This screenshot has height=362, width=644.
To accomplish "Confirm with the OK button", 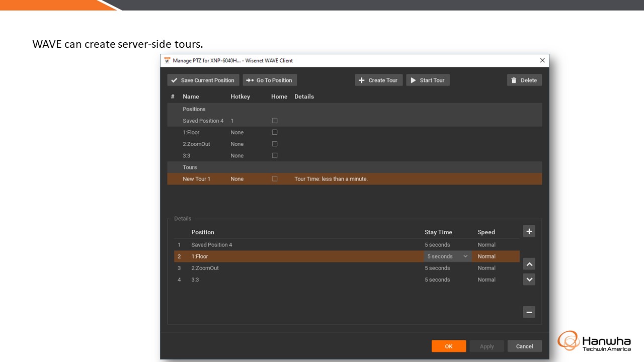I will click(448, 346).
